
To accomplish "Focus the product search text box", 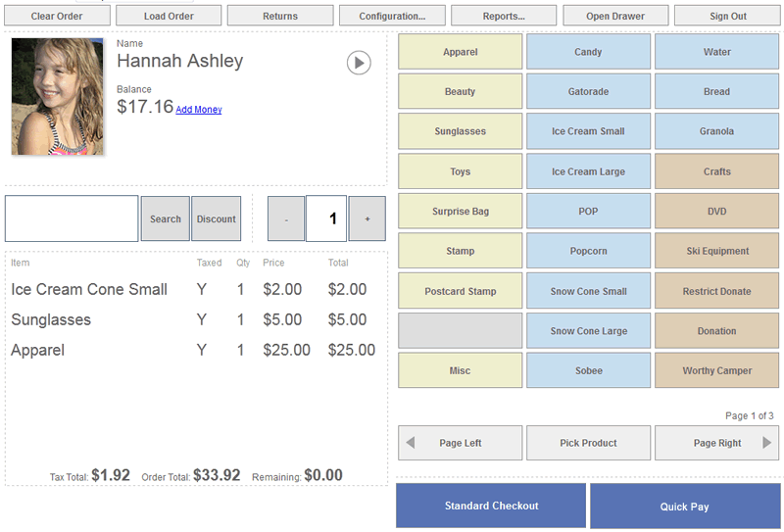I will 72,218.
